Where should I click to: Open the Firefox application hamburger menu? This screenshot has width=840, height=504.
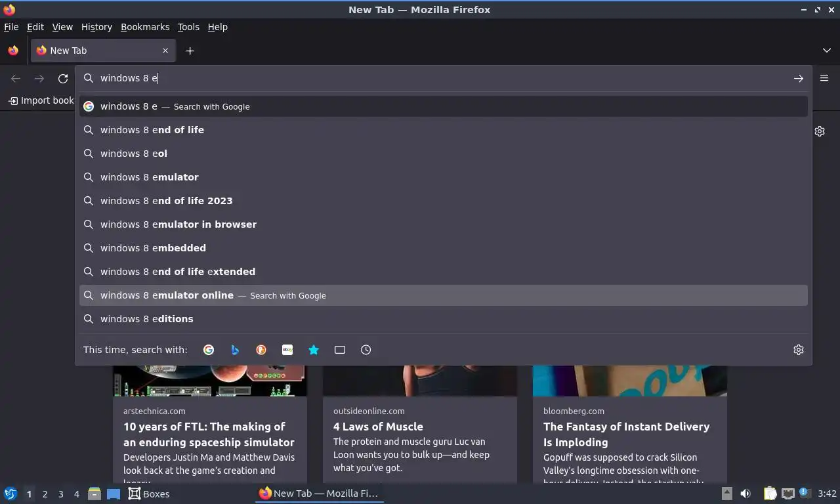(x=824, y=78)
